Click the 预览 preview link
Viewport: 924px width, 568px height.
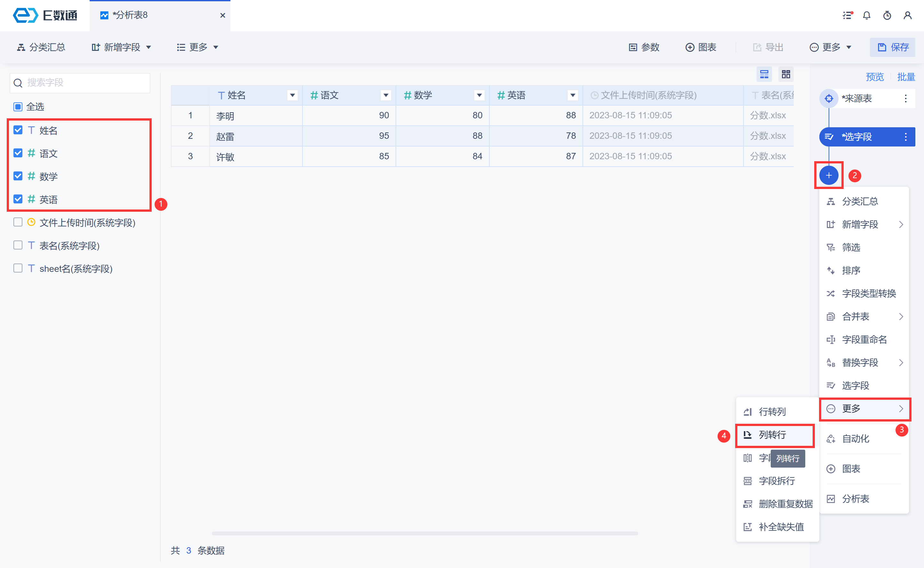(x=874, y=77)
